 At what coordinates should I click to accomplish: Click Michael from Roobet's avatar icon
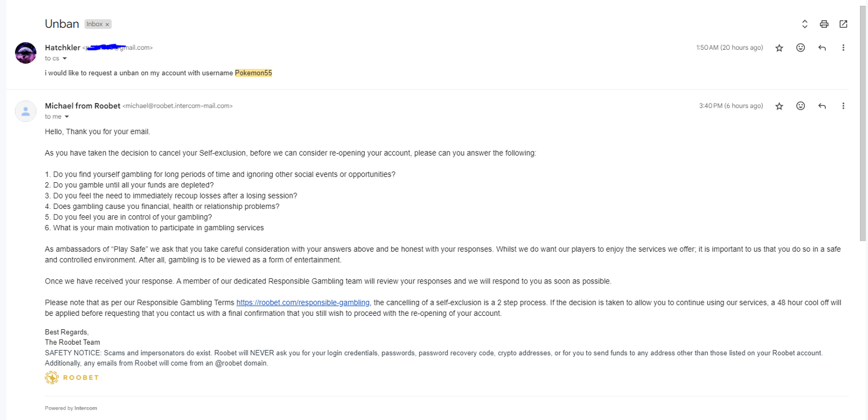(x=25, y=111)
